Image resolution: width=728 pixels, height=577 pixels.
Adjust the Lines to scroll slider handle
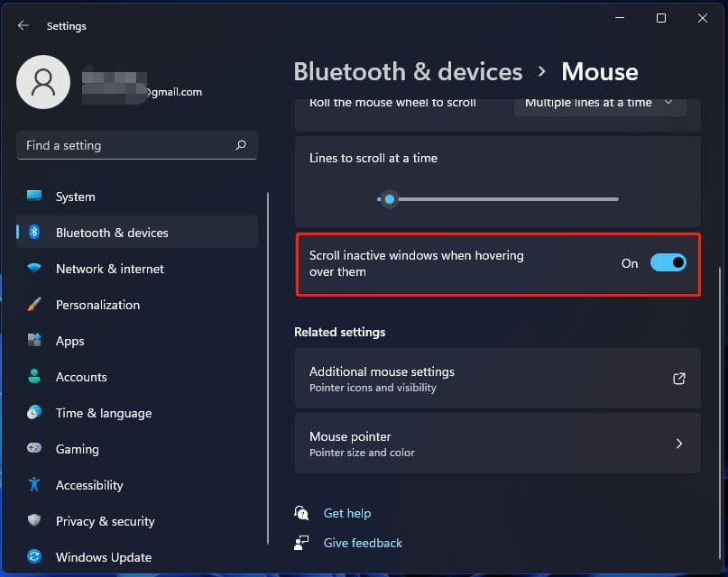(389, 199)
